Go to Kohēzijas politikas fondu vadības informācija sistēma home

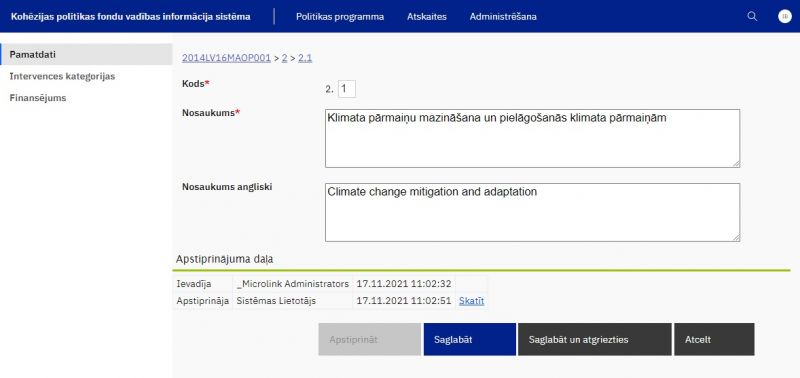click(x=131, y=16)
